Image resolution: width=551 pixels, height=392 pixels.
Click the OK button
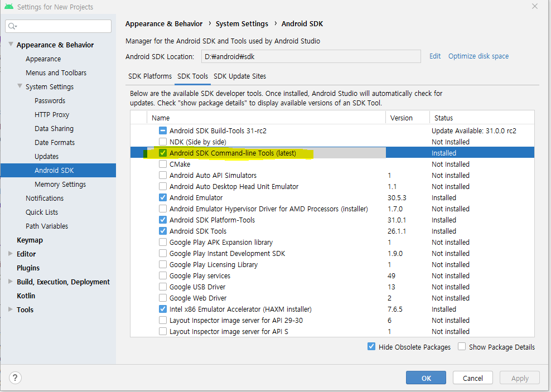426,378
